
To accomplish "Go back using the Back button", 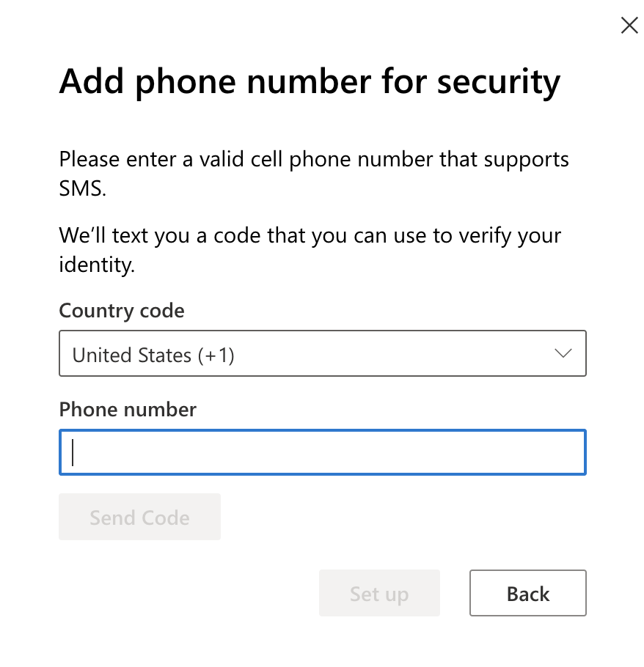I will click(527, 593).
